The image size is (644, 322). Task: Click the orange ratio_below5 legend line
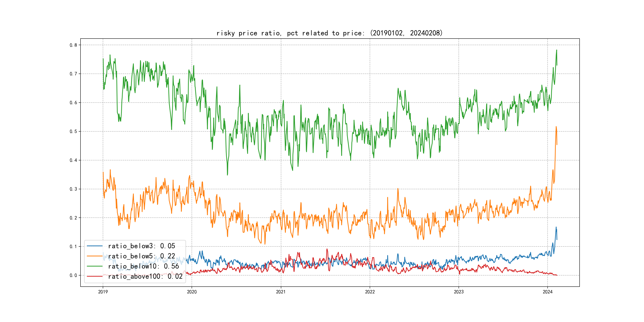94,256
